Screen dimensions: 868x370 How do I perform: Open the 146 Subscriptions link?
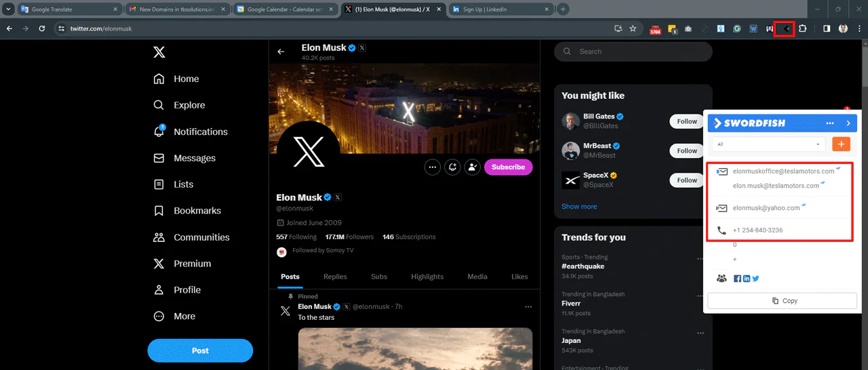409,237
